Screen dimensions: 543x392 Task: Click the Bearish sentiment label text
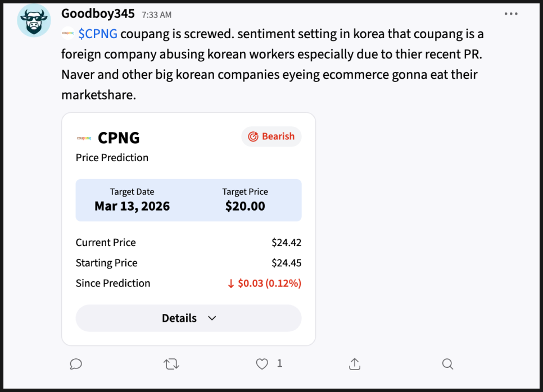278,136
